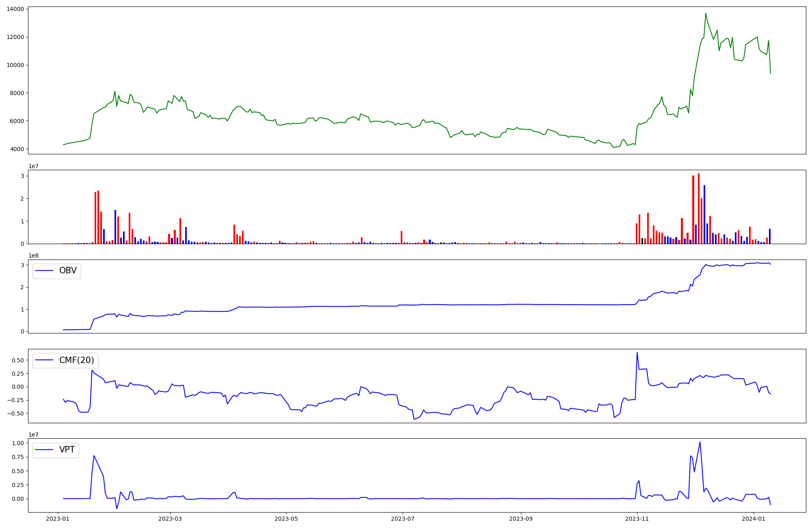This screenshot has width=812, height=528.
Task: Click the OBV legend label
Action: point(68,271)
